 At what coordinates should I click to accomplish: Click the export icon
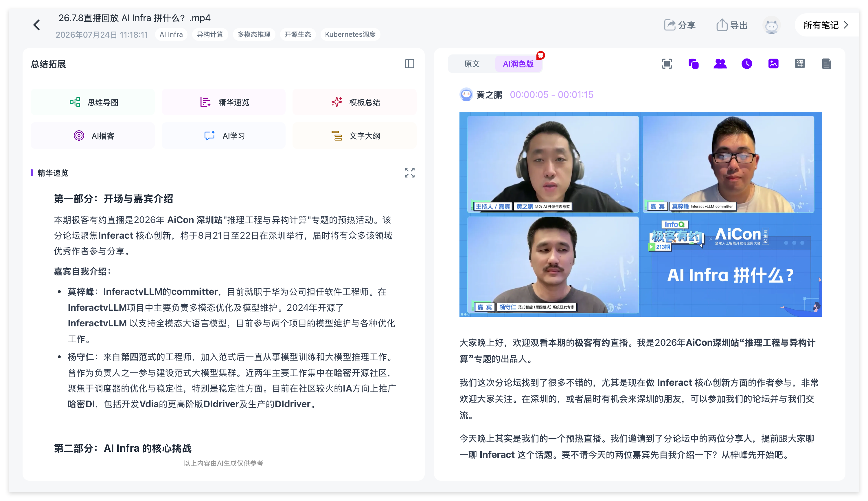point(722,25)
